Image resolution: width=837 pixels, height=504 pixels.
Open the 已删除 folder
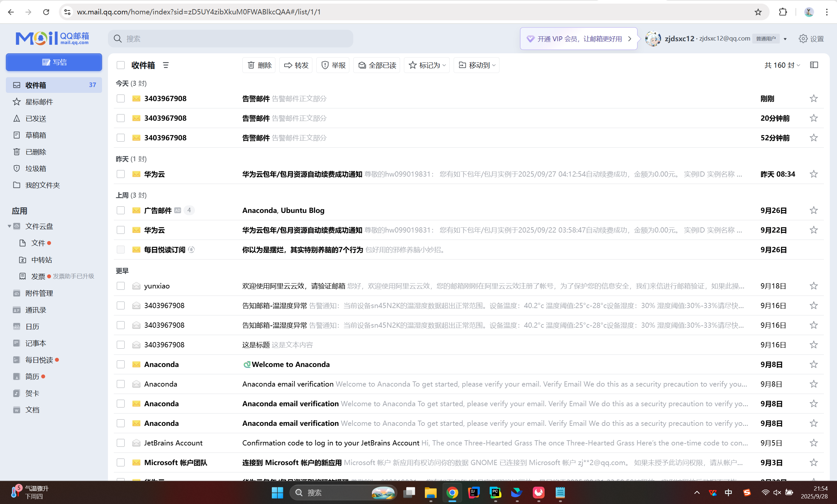tap(54, 151)
